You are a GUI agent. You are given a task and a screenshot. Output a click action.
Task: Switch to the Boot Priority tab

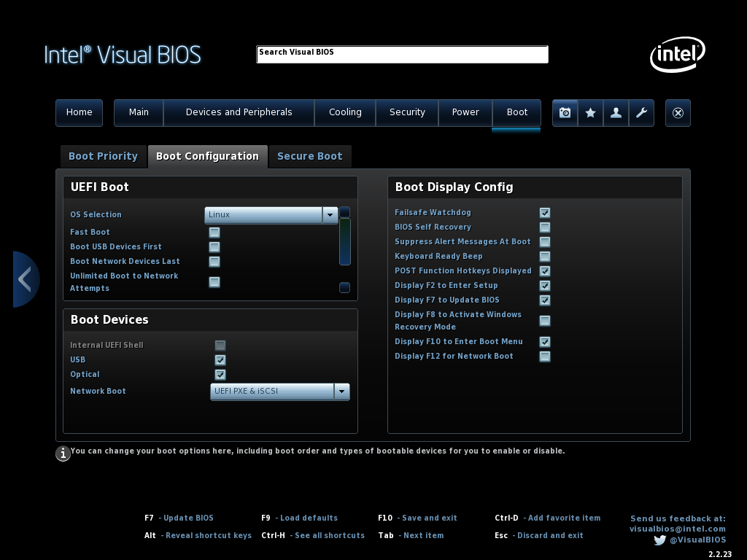click(x=104, y=157)
